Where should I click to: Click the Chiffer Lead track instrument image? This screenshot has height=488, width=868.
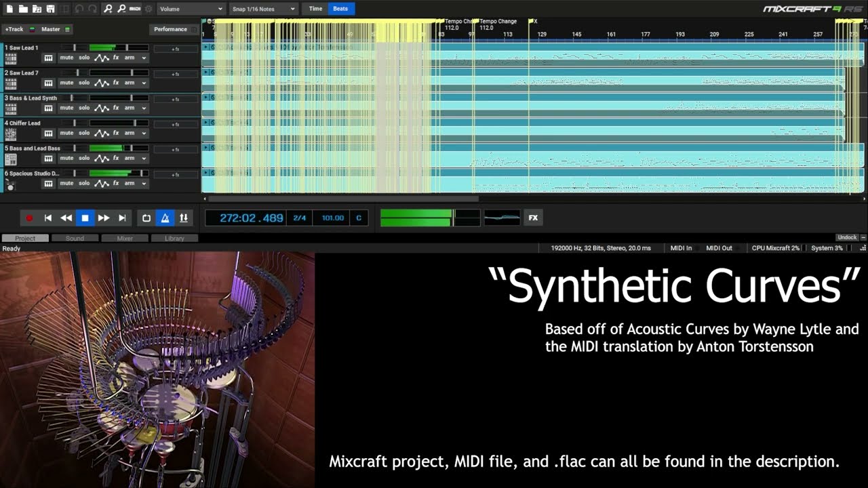pyautogui.click(x=10, y=134)
